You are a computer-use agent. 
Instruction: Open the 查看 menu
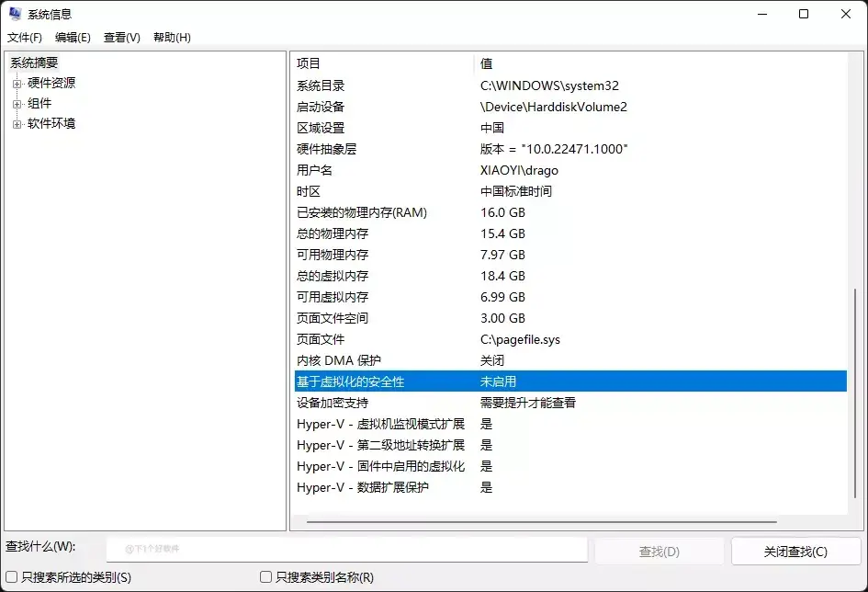point(120,38)
